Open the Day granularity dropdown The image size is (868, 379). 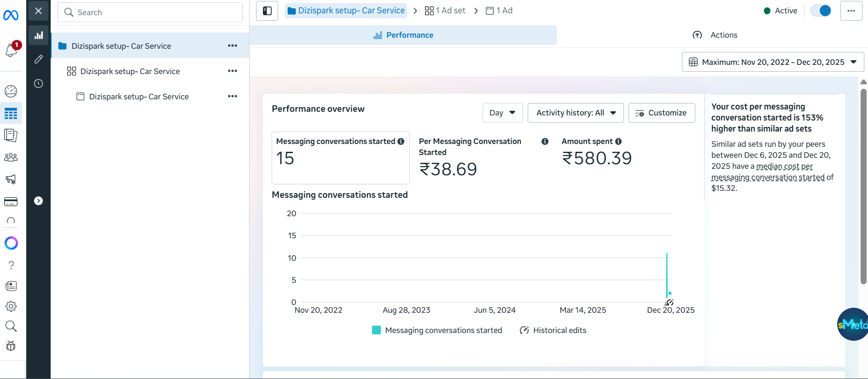(502, 113)
